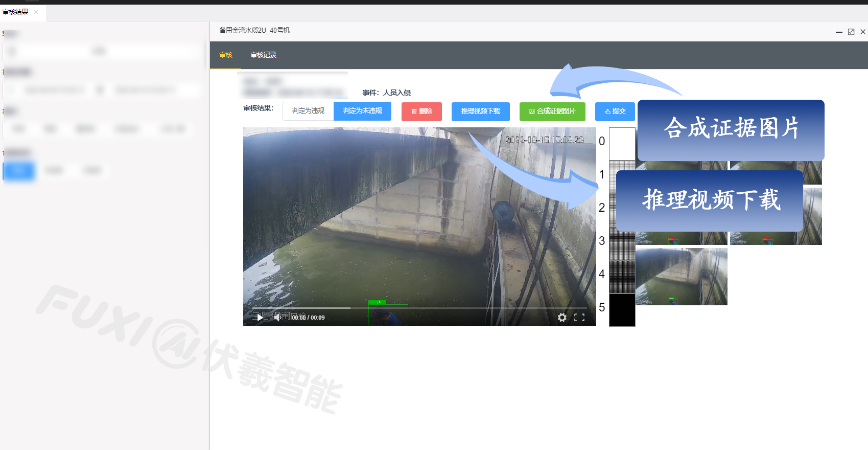The height and width of the screenshot is (450, 868).
Task: Play the surveillance video
Action: pyautogui.click(x=260, y=318)
